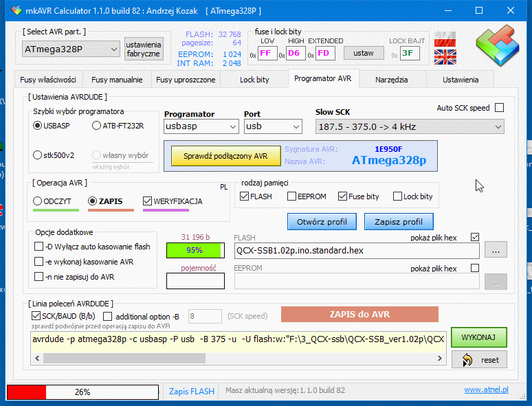Switch to Fusy uproszczone tab
532x406 pixels.
(x=186, y=80)
